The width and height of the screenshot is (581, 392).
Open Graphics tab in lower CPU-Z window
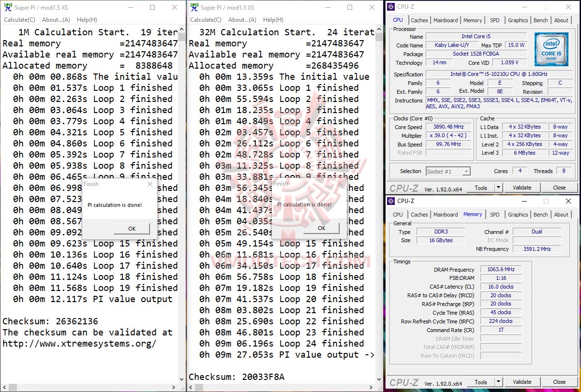[518, 215]
